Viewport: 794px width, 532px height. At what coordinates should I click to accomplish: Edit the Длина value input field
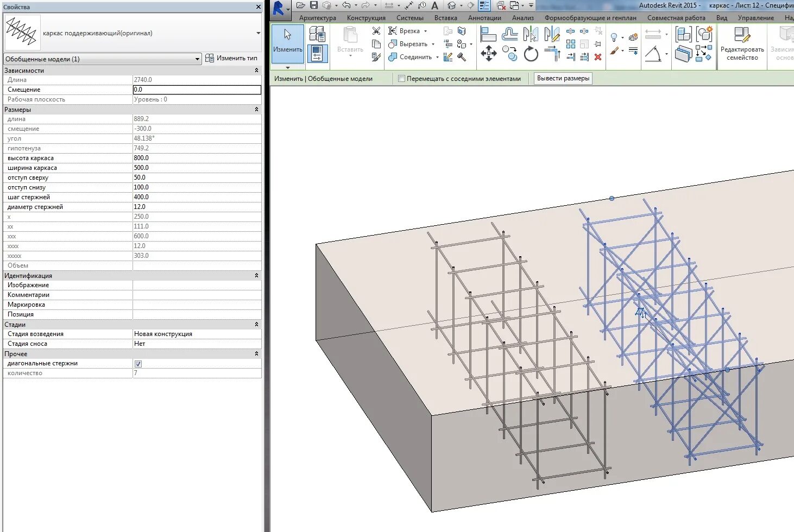pyautogui.click(x=197, y=79)
